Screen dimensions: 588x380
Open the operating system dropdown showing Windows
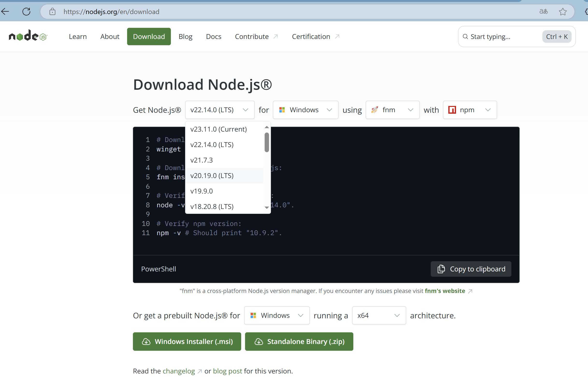pos(305,110)
